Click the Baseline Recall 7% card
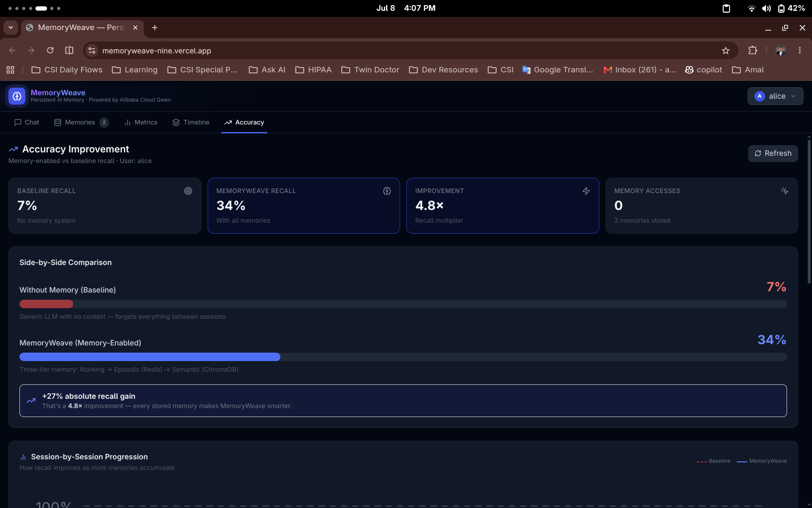The width and height of the screenshot is (812, 508). coord(105,206)
